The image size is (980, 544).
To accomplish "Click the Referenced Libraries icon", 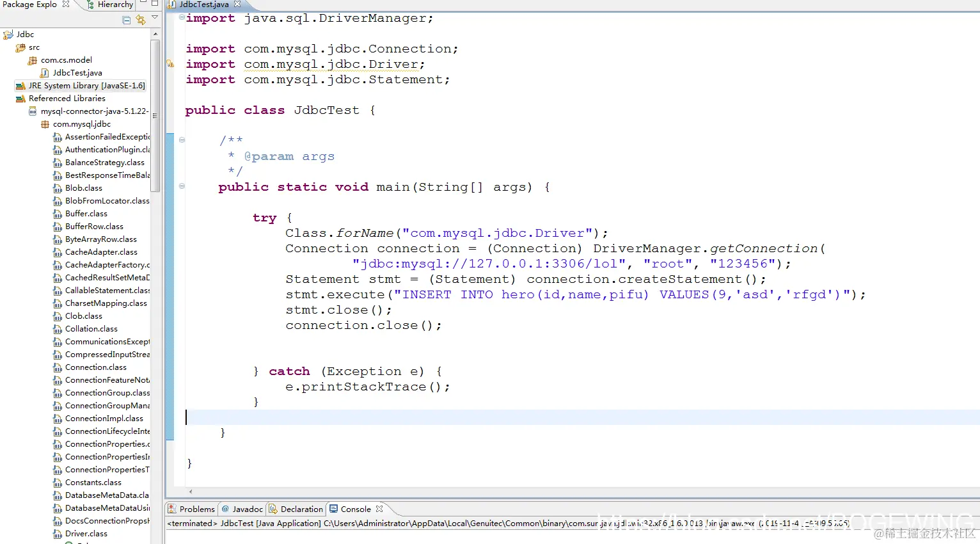I will (x=20, y=99).
